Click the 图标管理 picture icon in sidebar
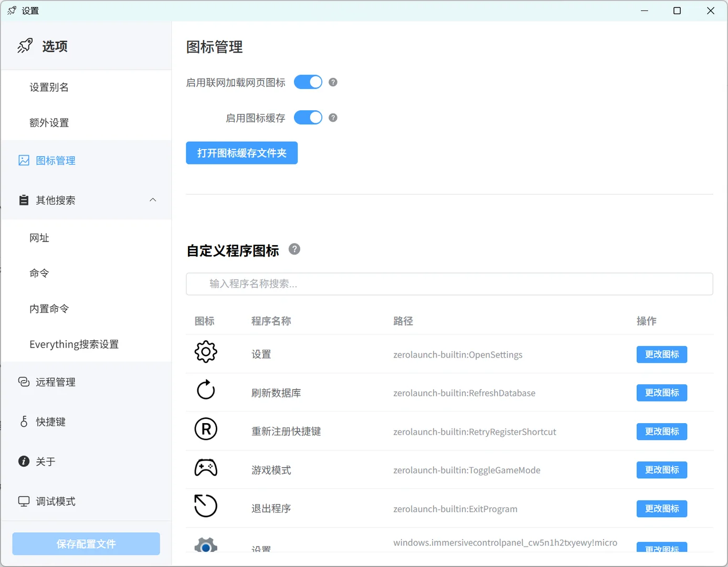 click(24, 160)
